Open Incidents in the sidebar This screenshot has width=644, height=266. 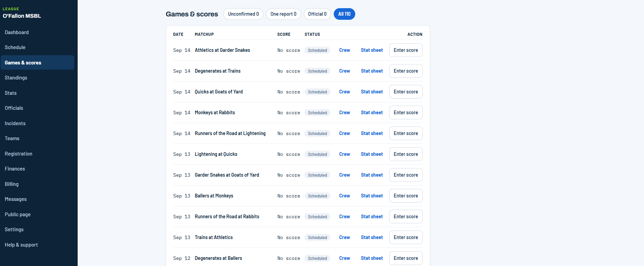pos(37,123)
